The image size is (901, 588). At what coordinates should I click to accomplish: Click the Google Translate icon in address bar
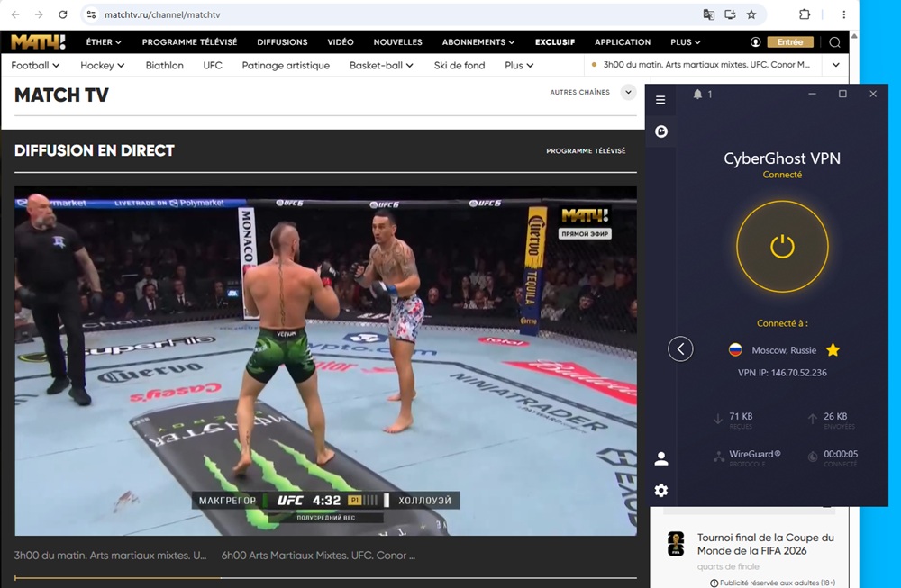click(x=708, y=14)
